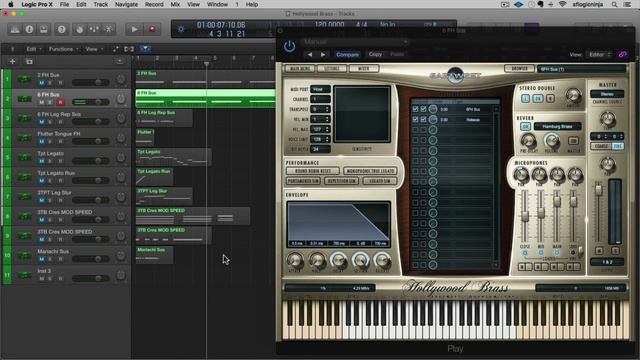640x360 pixels.
Task: Click track icon of 2 FH Sus
Action: (25, 79)
